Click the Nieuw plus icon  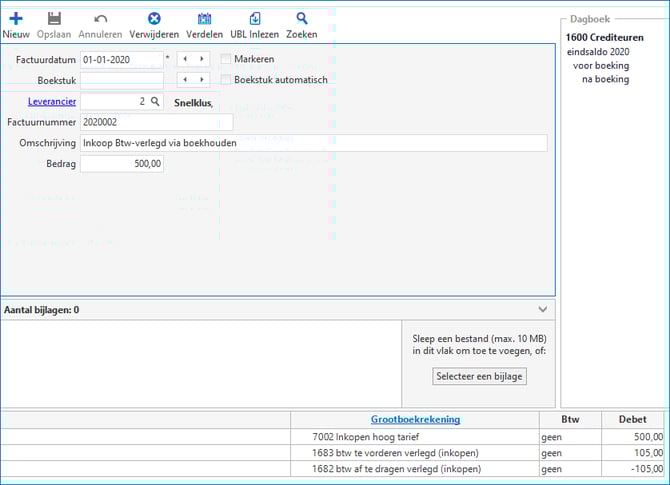tap(15, 18)
